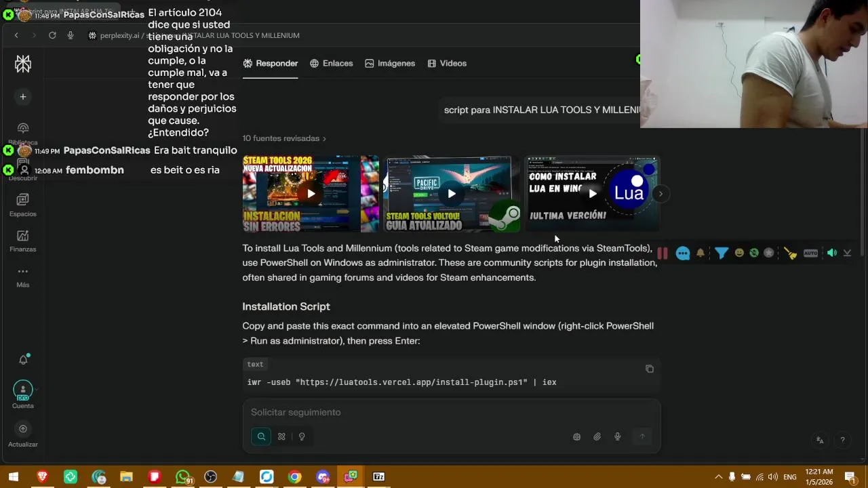
Task: Switch to the Responder tab
Action: point(271,63)
